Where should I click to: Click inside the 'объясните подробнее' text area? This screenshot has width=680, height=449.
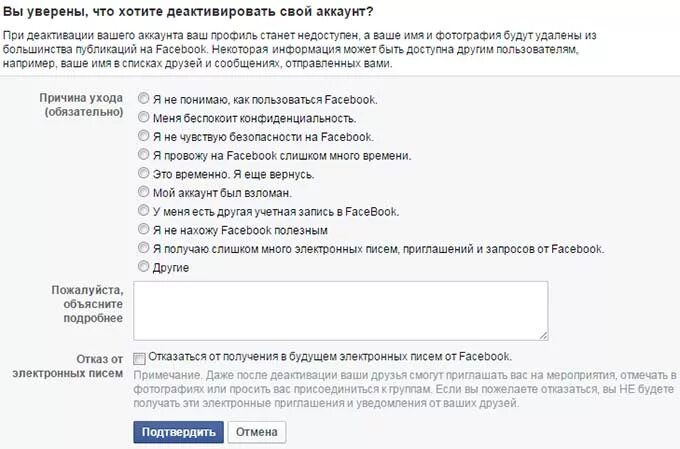click(x=341, y=311)
